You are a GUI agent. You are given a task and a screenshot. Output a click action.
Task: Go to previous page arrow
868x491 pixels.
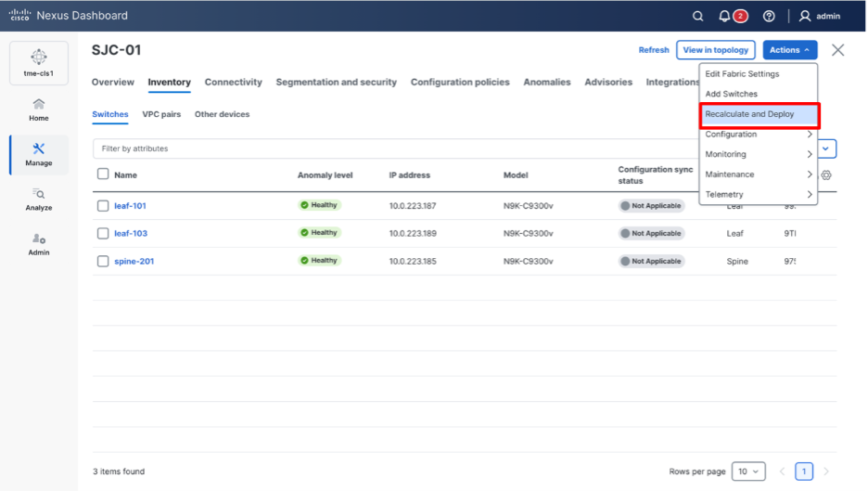(x=782, y=472)
